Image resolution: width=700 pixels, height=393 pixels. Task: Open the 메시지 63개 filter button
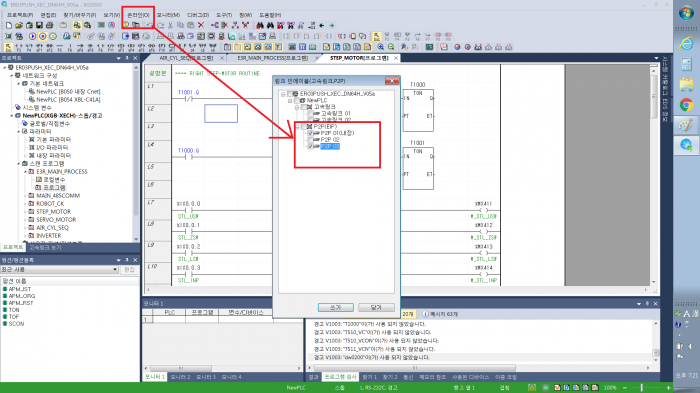[440, 314]
